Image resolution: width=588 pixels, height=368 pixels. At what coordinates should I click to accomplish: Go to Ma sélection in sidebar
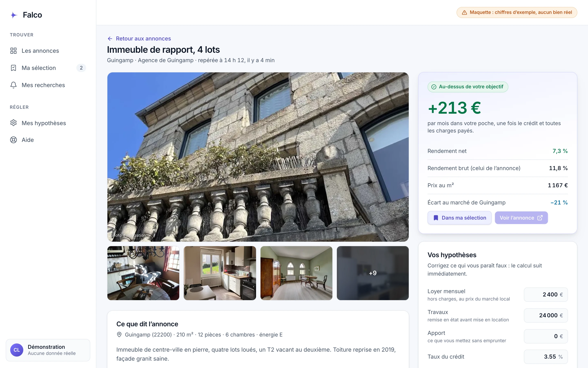click(48, 68)
